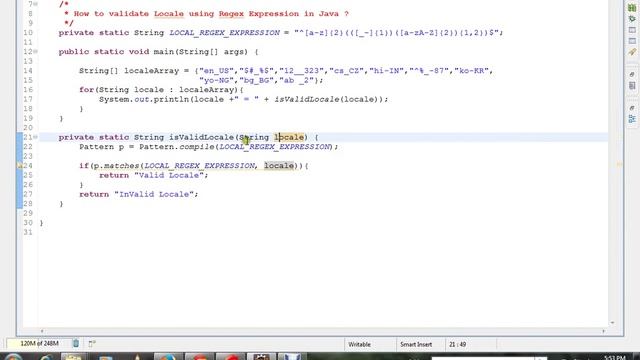Click the cursor position 21 : 49
The height and width of the screenshot is (360, 640).
tap(458, 344)
